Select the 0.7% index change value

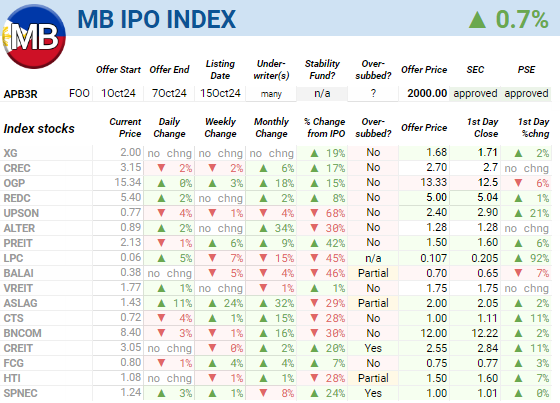522,19
